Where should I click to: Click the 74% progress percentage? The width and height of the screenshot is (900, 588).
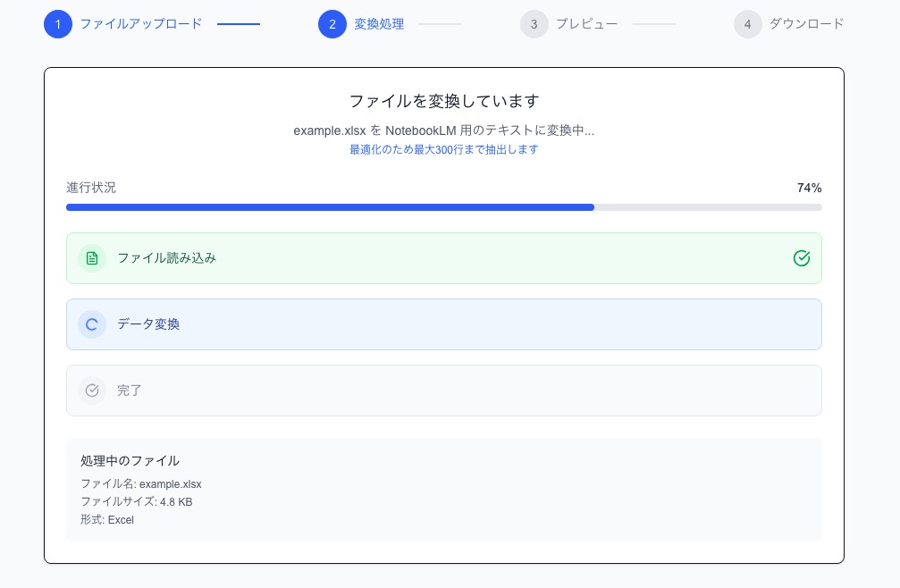pos(809,188)
